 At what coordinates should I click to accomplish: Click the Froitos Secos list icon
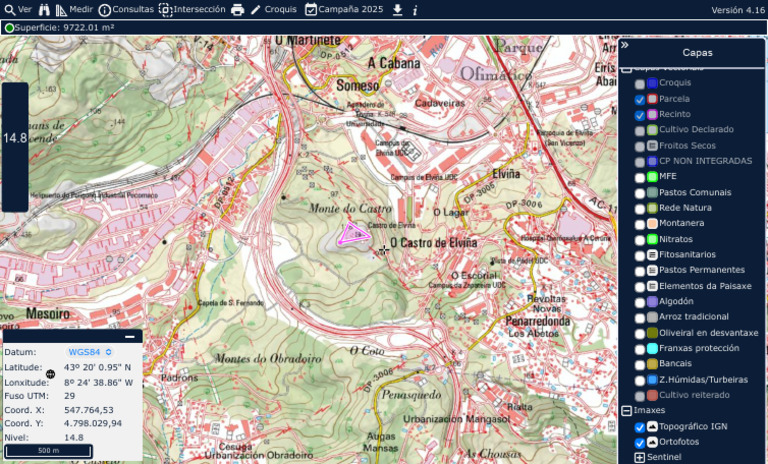pyautogui.click(x=652, y=146)
